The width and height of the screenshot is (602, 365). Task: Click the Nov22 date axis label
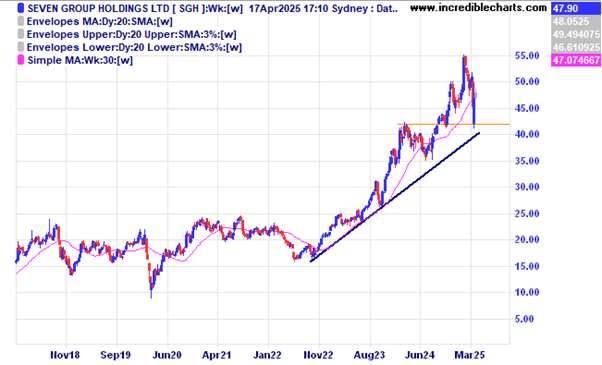[318, 355]
